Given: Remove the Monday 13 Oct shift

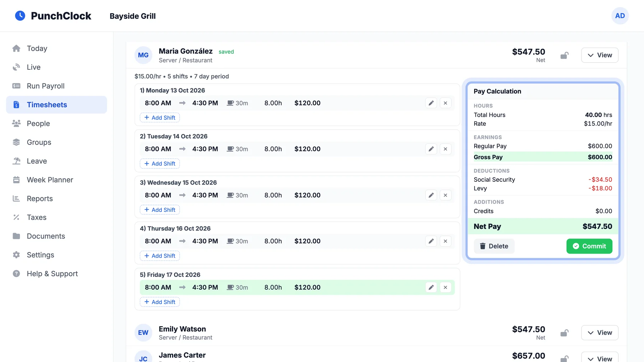Looking at the screenshot, I should [x=445, y=103].
